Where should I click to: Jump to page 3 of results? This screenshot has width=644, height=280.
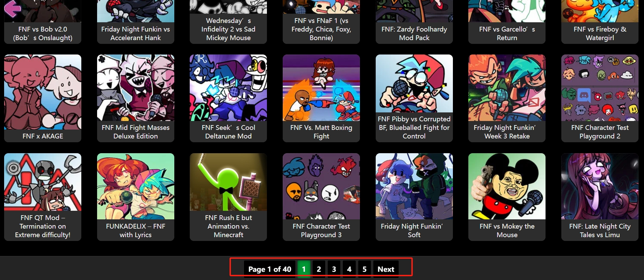[334, 269]
